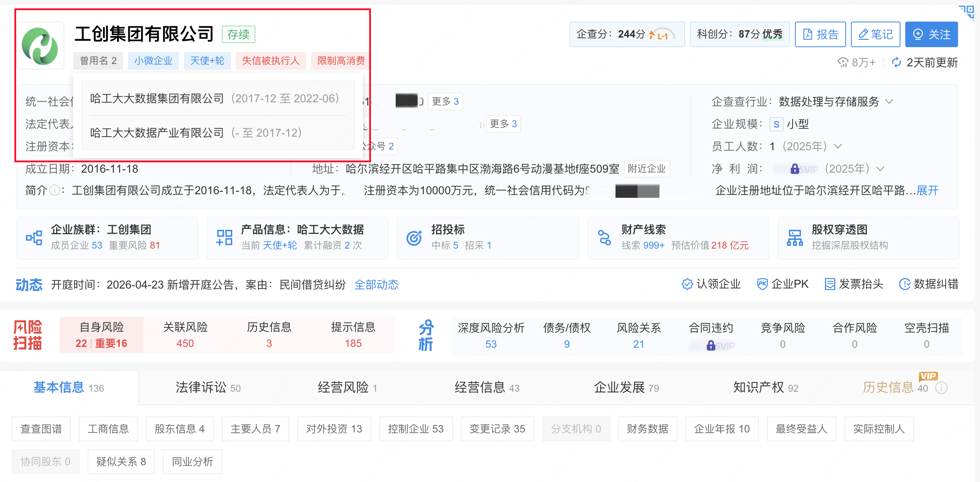The image size is (980, 482).
Task: Expand company intro with 展开 link
Action: [927, 190]
